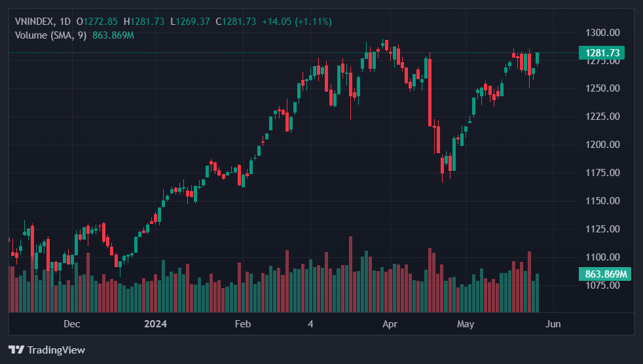The height and width of the screenshot is (364, 643).
Task: Click the 863.869M volume tag on price axis
Action: tap(605, 274)
